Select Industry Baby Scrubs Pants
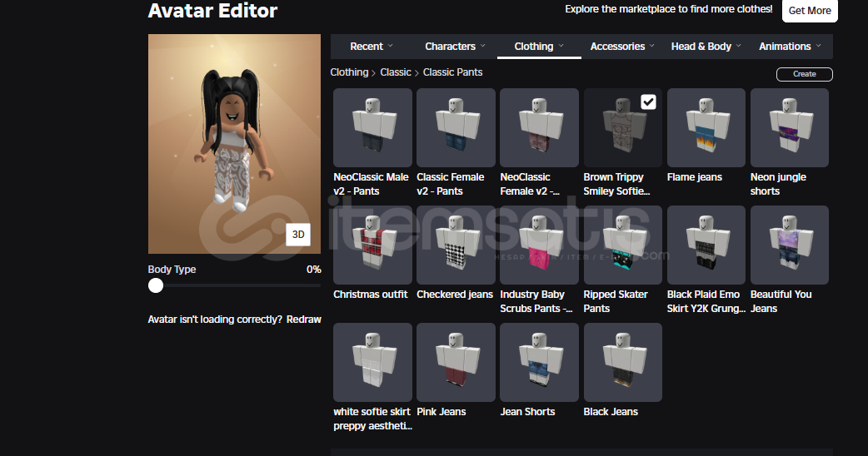This screenshot has width=868, height=456. pyautogui.click(x=539, y=245)
